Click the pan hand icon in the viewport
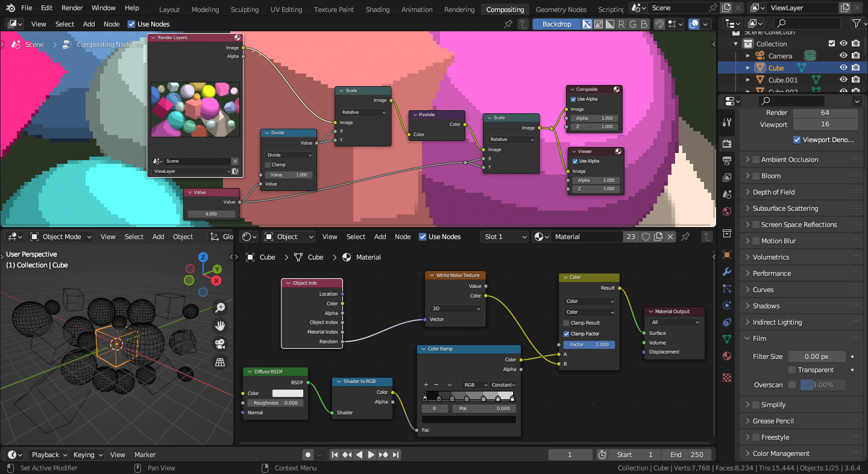 pos(221,326)
